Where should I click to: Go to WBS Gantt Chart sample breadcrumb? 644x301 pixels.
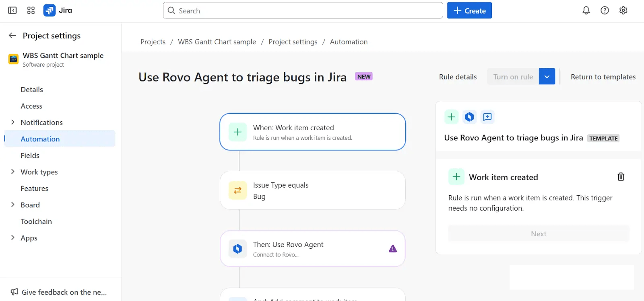point(217,42)
